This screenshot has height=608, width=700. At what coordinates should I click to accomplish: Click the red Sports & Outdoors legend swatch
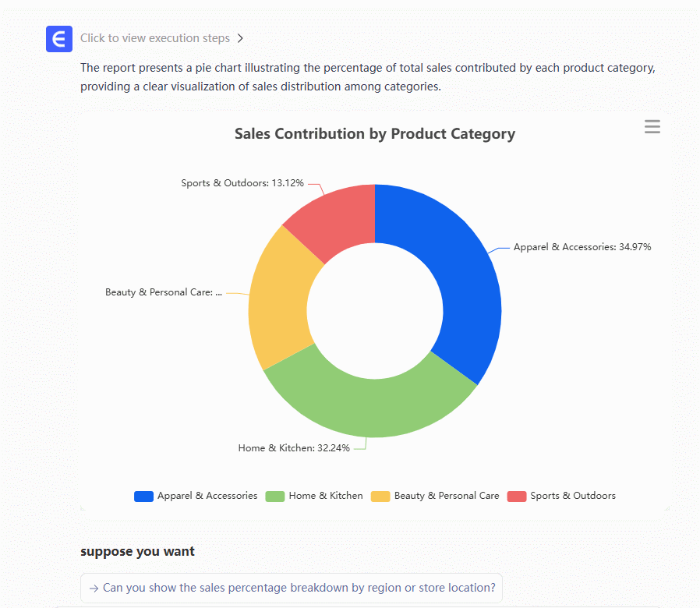pyautogui.click(x=517, y=496)
